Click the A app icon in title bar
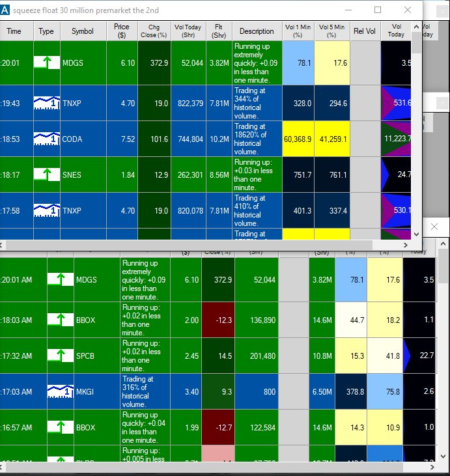This screenshot has height=476, width=450. coord(5,10)
